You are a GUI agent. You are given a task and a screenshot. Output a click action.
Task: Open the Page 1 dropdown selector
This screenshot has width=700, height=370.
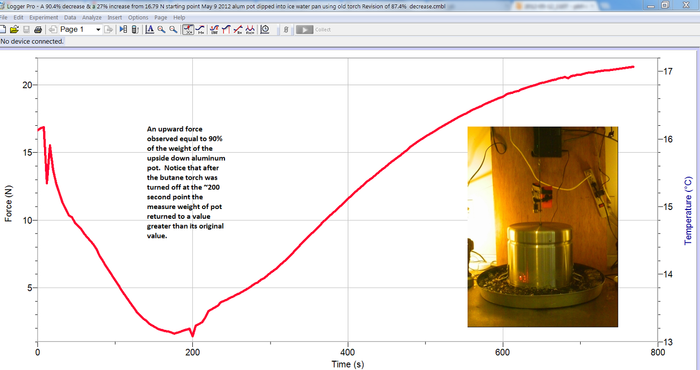point(79,29)
